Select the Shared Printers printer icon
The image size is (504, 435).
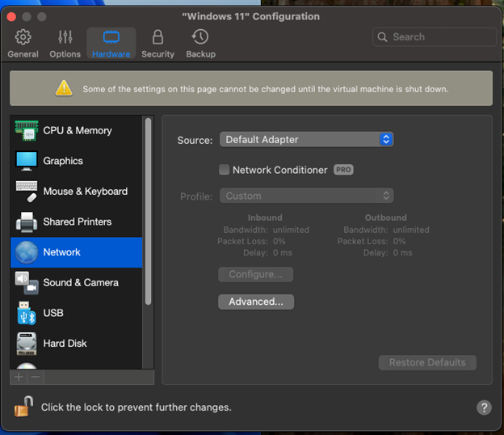pos(27,222)
